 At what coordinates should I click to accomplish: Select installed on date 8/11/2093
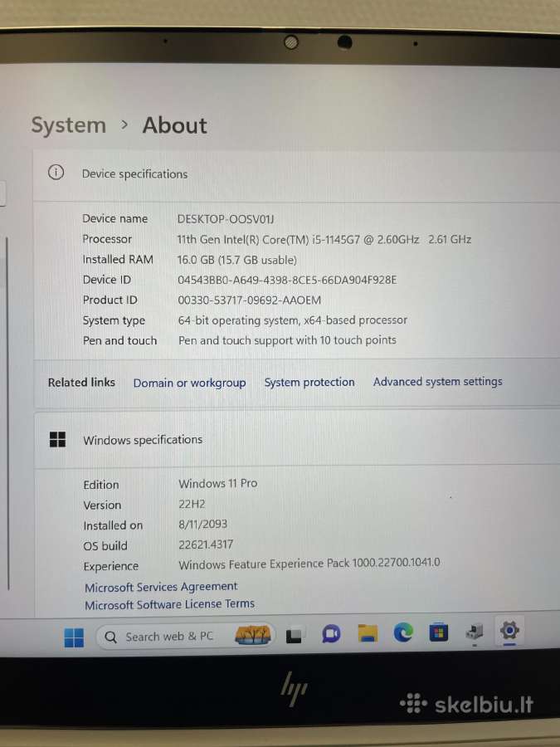coord(203,524)
